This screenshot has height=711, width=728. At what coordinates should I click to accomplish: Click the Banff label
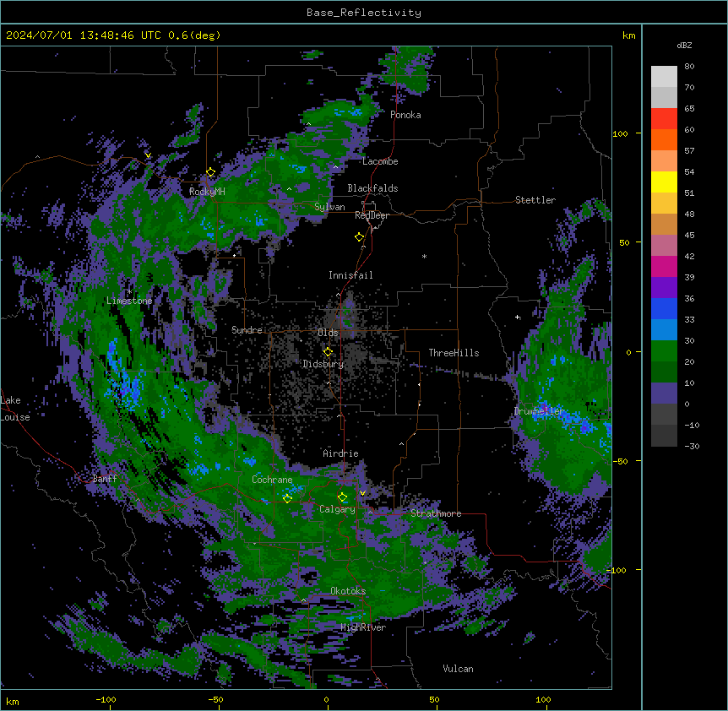tap(105, 479)
